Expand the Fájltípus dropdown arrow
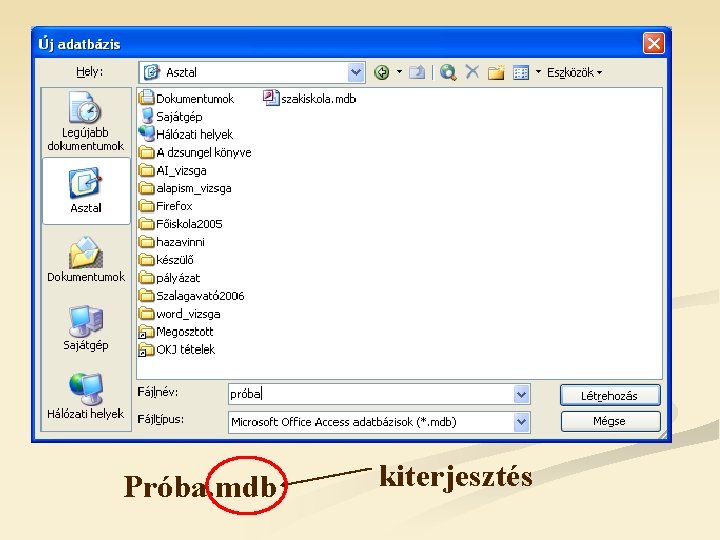The image size is (720, 540). coord(521,422)
